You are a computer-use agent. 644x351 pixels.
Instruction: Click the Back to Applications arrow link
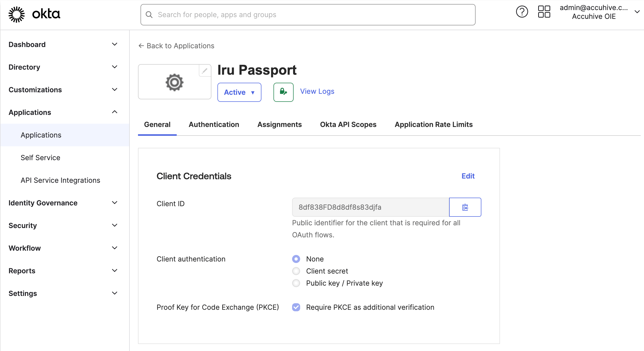tap(176, 46)
